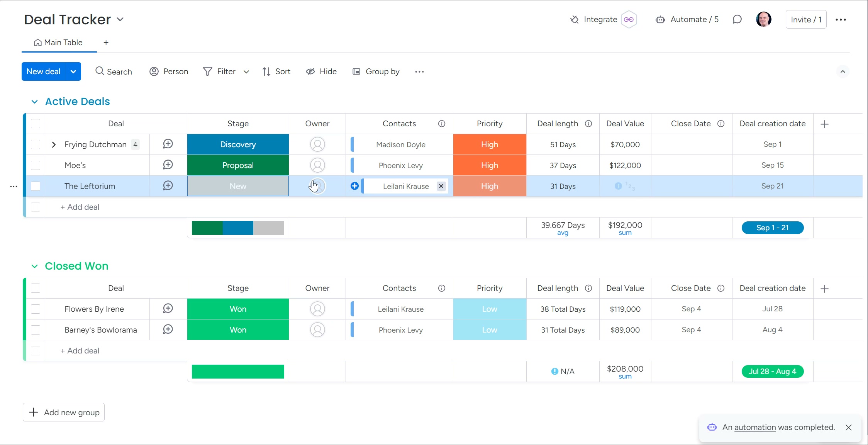Screen dimensions: 868x445
Task: Open the Automate center
Action: tap(694, 19)
